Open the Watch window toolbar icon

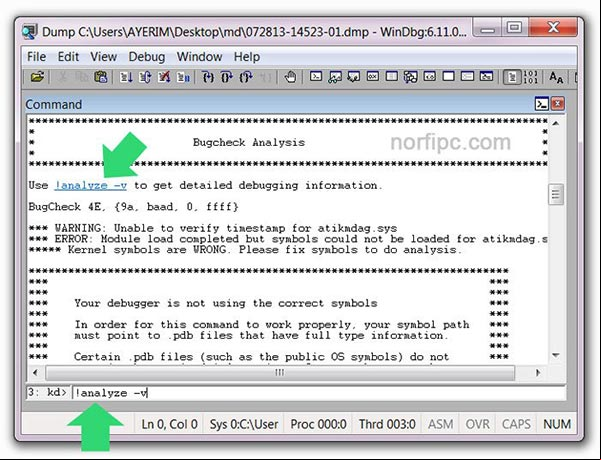pyautogui.click(x=335, y=77)
